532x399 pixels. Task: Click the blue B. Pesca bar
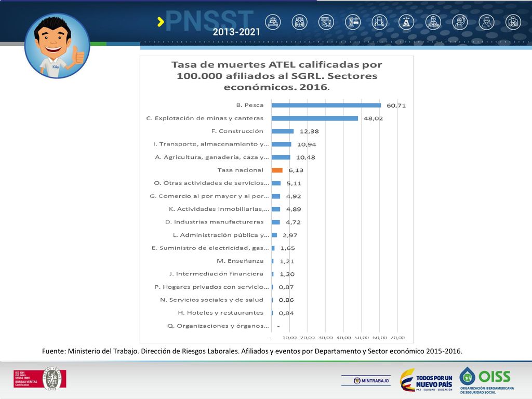click(x=326, y=105)
